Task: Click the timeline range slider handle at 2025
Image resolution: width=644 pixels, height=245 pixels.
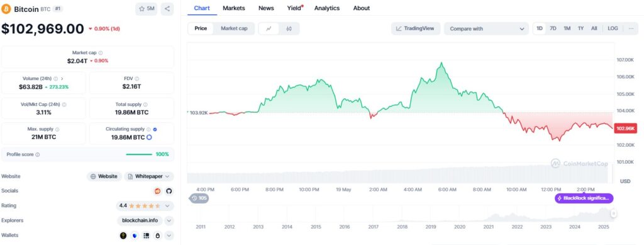Action: point(613,214)
